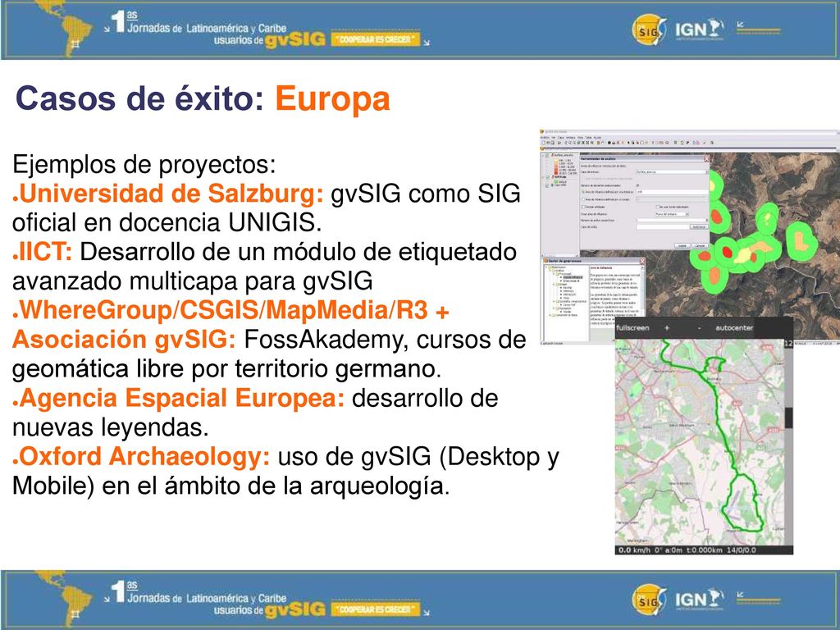Open the Archivo menu in gvSIG
The height and width of the screenshot is (630, 840).
[x=545, y=138]
